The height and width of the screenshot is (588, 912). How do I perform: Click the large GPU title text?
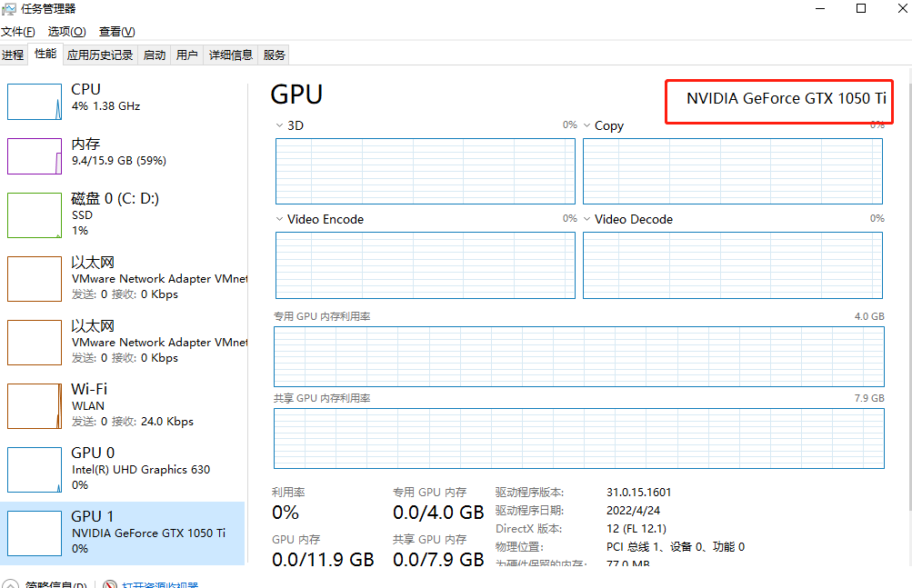(296, 95)
